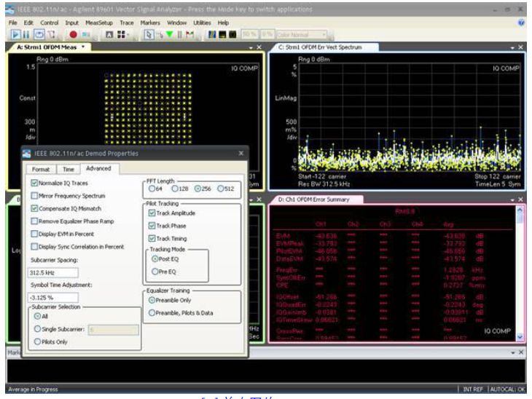Image resolution: width=532 pixels, height=399 pixels.
Task: Click the Subcarrier Spacing 312.5 kHz field
Action: [x=53, y=272]
